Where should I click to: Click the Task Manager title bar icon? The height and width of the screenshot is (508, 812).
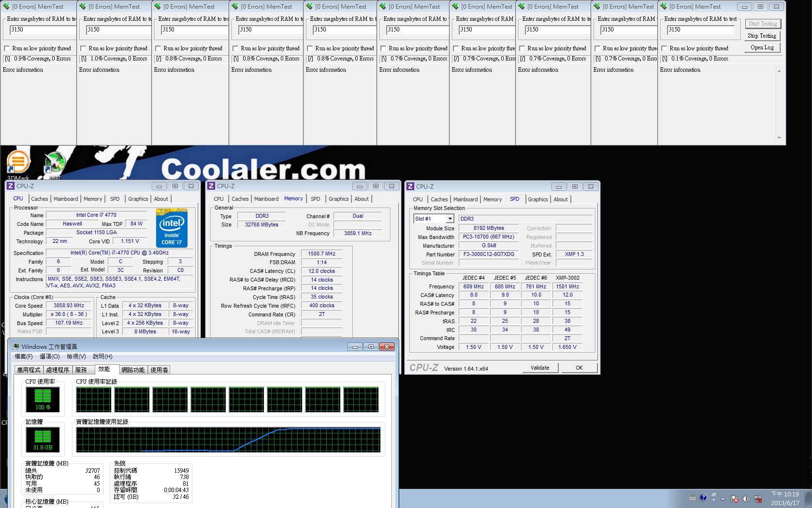pyautogui.click(x=16, y=346)
